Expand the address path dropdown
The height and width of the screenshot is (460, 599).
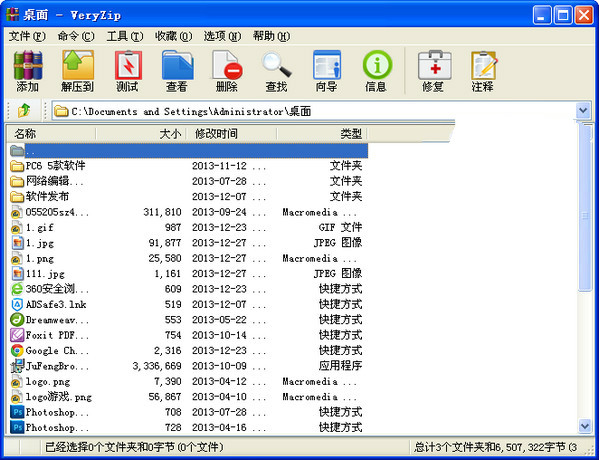pos(583,111)
